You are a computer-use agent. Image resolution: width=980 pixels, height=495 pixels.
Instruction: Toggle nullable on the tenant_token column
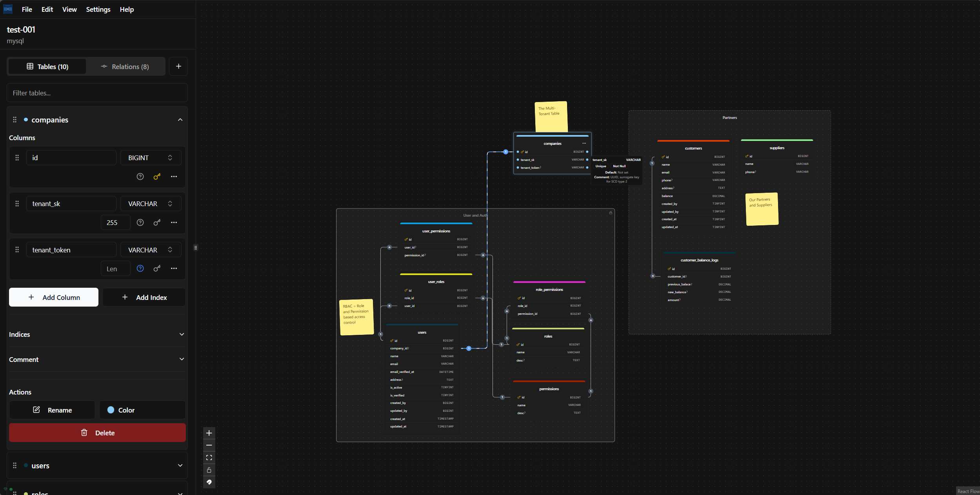140,269
